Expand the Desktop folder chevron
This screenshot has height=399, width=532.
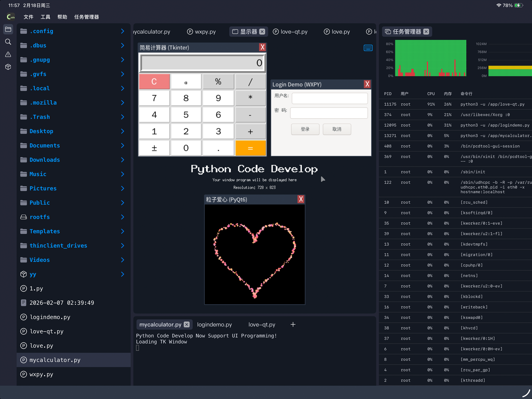pyautogui.click(x=123, y=131)
